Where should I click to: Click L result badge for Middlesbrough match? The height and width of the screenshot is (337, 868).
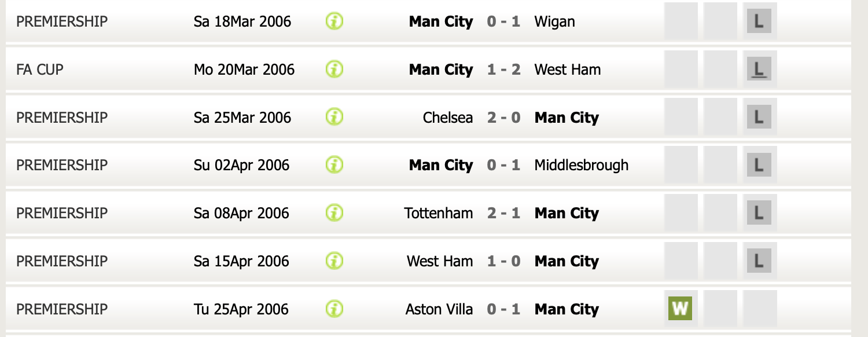759,165
